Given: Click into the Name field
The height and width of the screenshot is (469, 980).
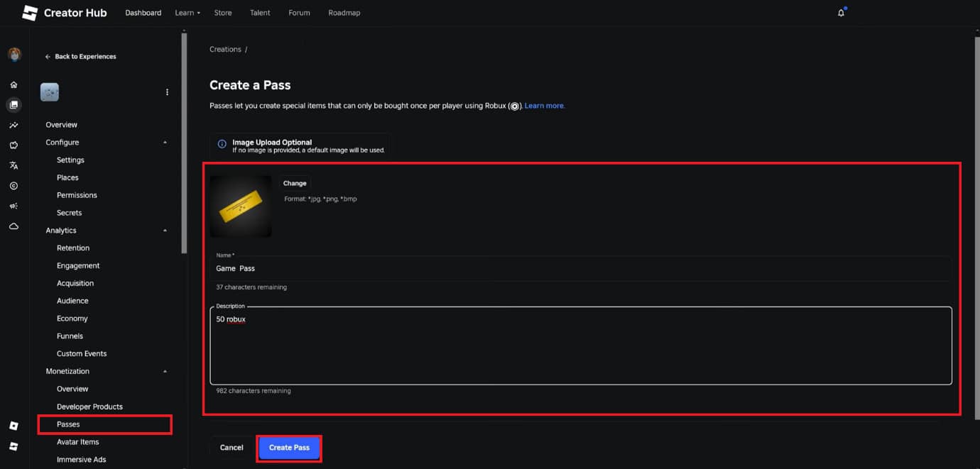Looking at the screenshot, I should (581, 268).
